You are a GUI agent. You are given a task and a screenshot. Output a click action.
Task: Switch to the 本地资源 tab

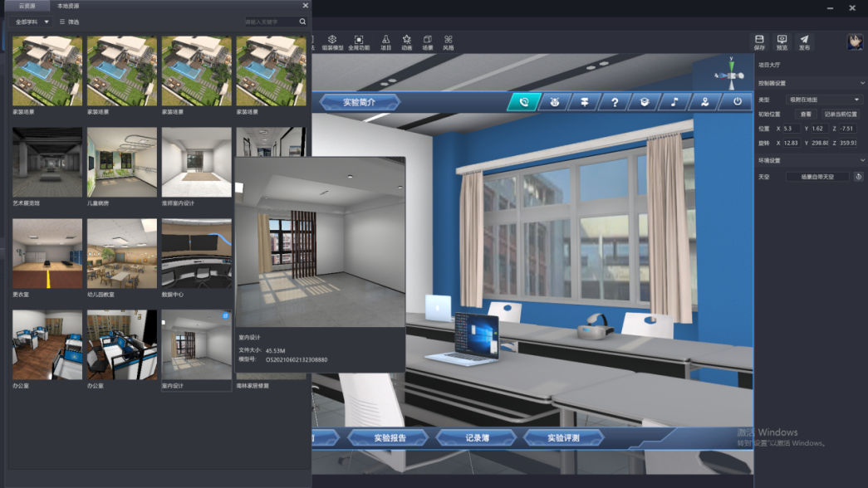[68, 6]
